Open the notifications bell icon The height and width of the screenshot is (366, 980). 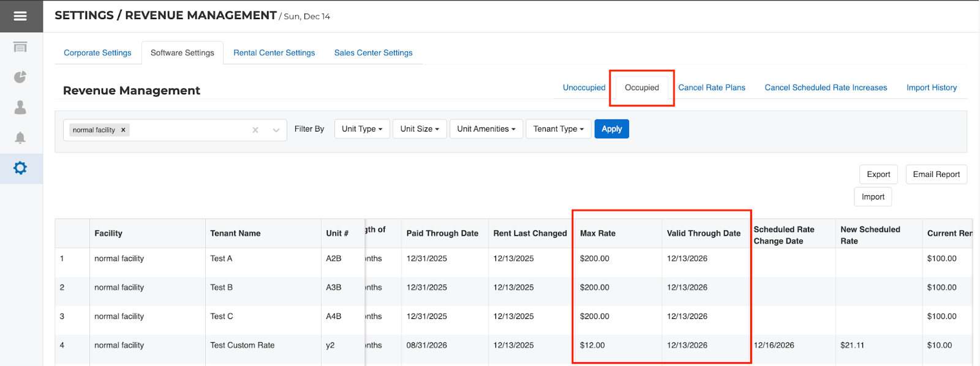(x=20, y=138)
